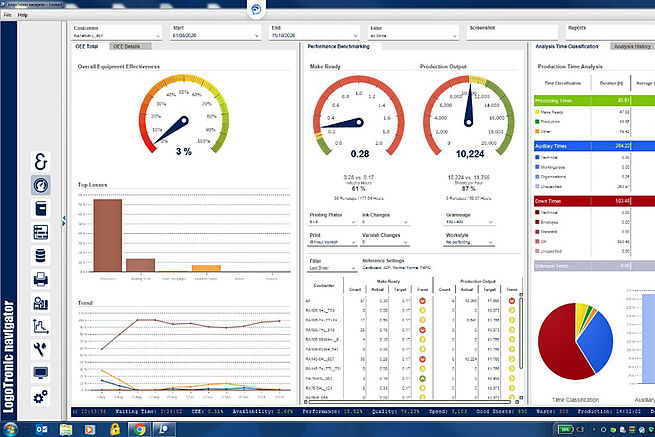The height and width of the screenshot is (437, 655).
Task: Open the monitor display icon in sidebar
Action: [41, 373]
